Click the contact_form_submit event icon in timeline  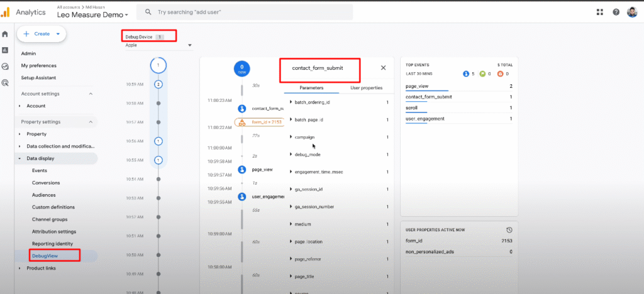[x=242, y=109]
